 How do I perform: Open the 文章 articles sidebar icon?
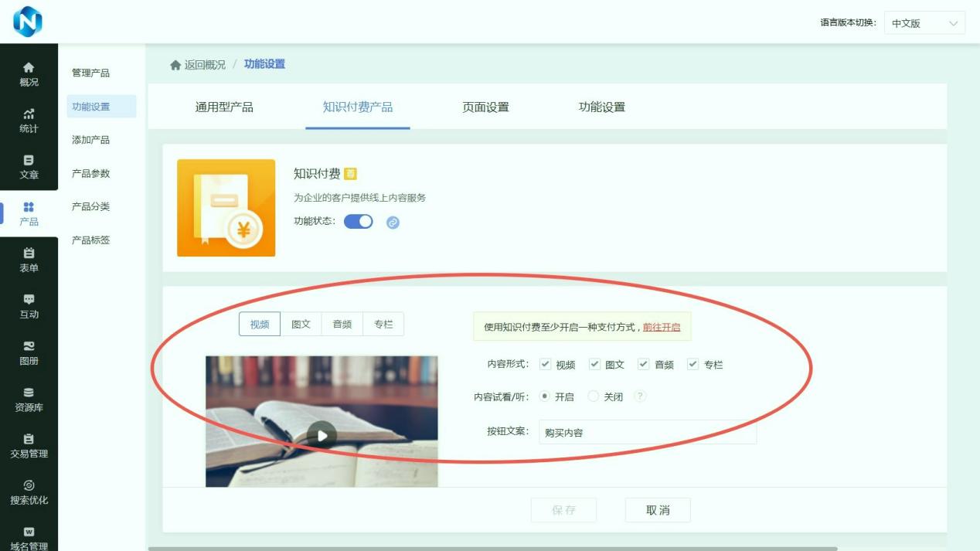click(x=29, y=161)
